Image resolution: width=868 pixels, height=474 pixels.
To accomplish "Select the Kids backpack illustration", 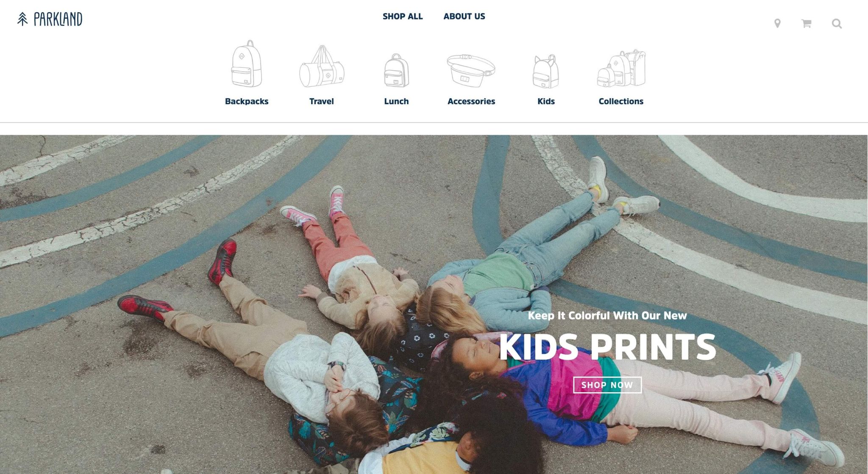I will click(x=546, y=71).
